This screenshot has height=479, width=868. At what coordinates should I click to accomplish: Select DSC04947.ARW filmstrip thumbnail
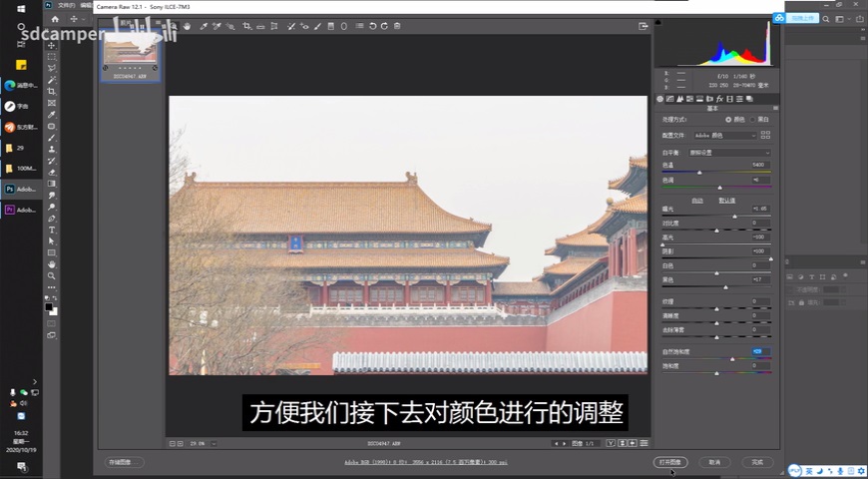[x=130, y=55]
